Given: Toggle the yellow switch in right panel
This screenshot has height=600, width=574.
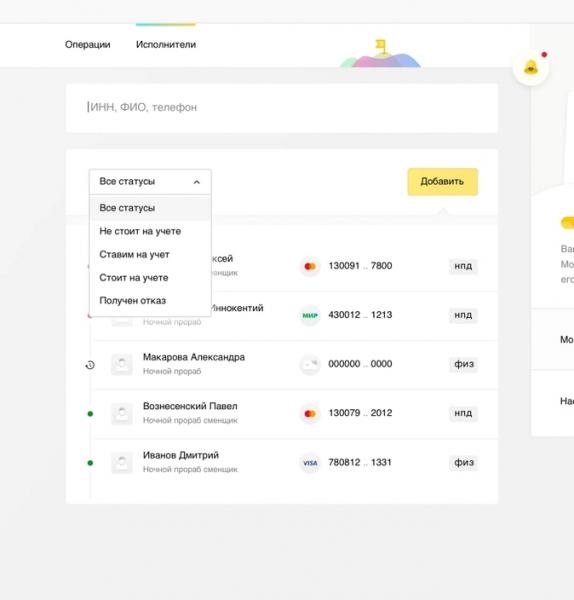Looking at the screenshot, I should click(x=568, y=223).
